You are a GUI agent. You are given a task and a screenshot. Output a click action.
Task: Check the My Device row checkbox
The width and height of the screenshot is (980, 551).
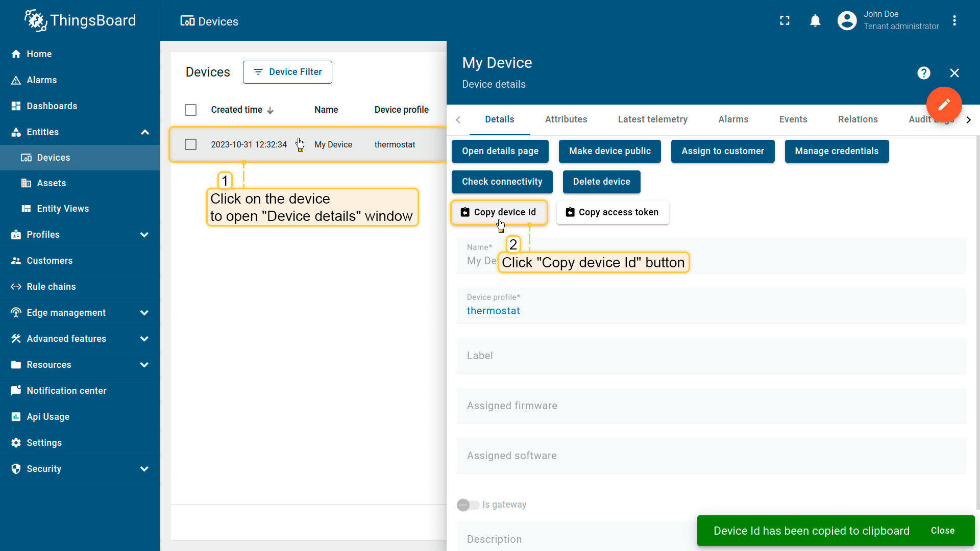click(x=190, y=145)
